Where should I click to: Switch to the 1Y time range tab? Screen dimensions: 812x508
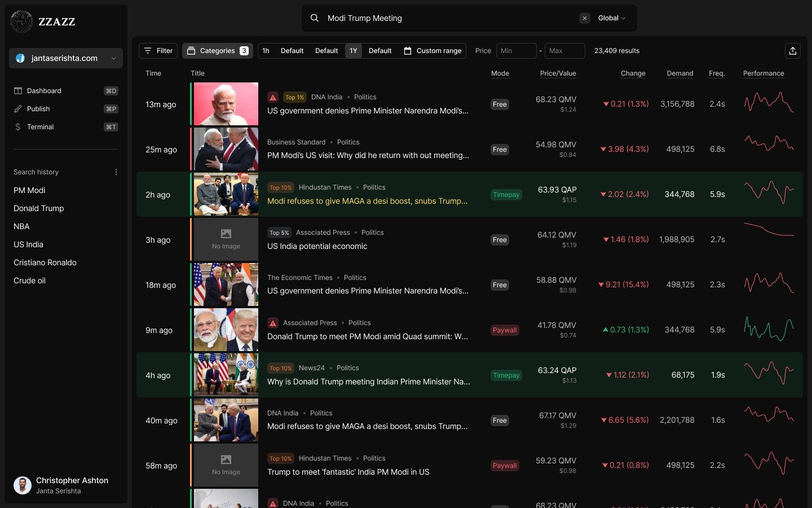pyautogui.click(x=353, y=51)
